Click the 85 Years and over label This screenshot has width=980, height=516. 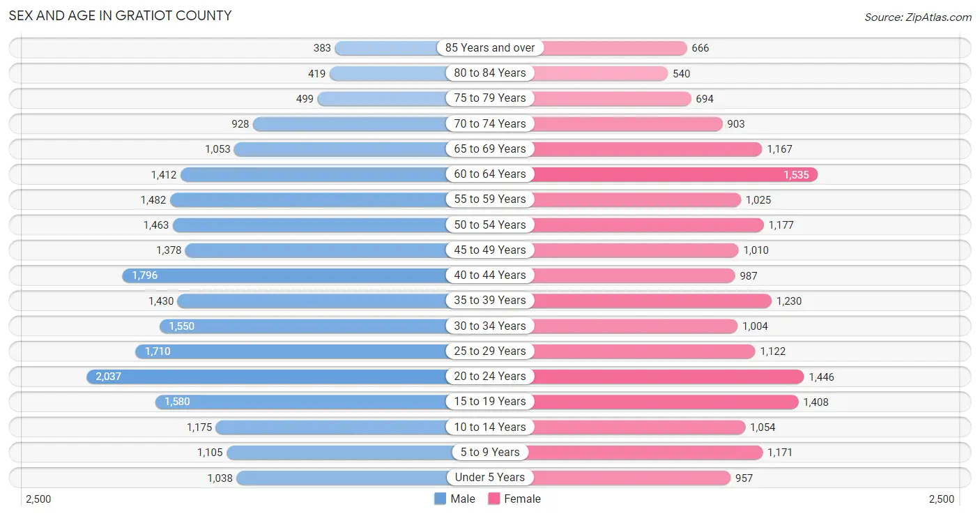[x=490, y=48]
